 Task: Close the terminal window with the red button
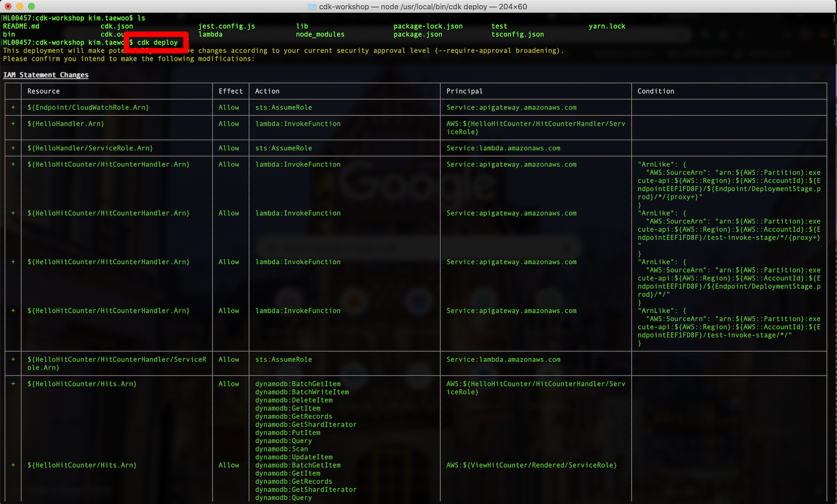(x=8, y=7)
